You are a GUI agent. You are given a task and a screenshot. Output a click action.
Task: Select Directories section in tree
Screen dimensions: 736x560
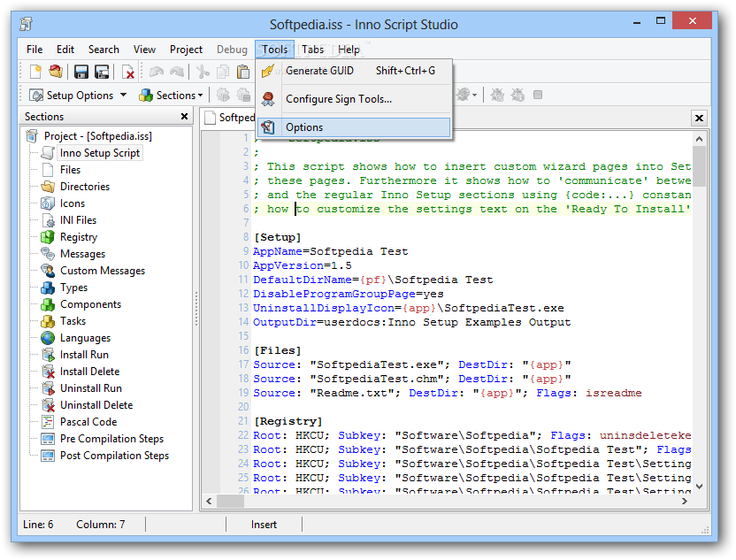(85, 187)
